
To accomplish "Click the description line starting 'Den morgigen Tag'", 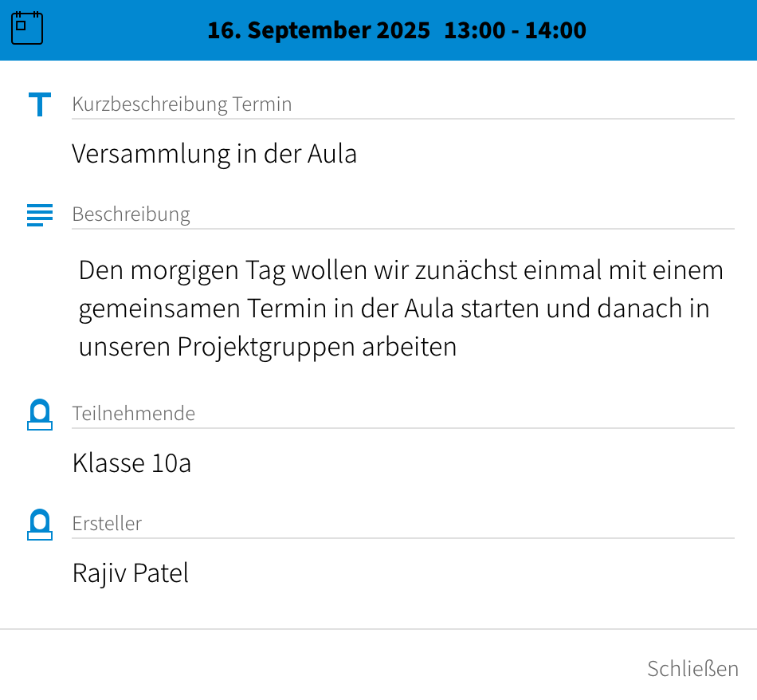I will 401,270.
